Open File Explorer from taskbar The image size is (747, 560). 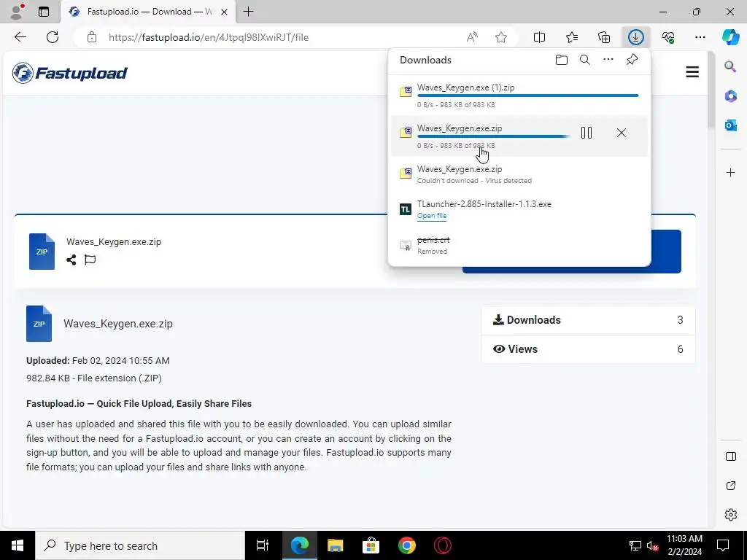tap(336, 545)
